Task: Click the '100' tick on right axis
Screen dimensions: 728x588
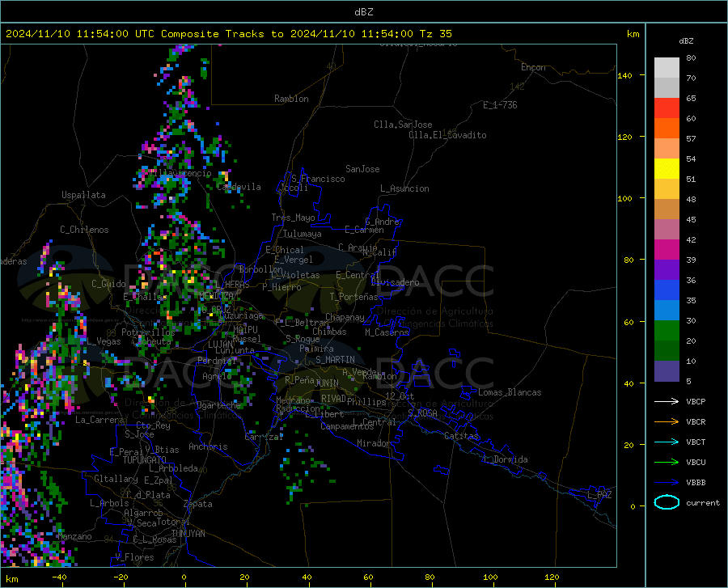Action: [624, 199]
